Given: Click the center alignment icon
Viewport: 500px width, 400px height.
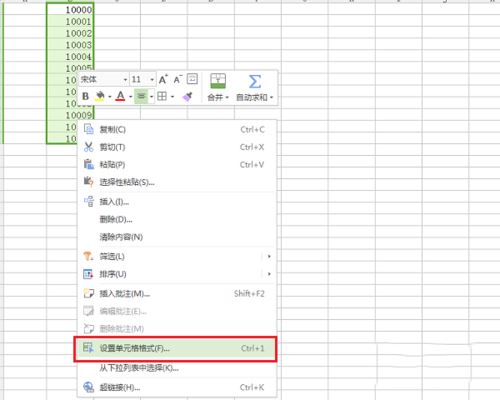Looking at the screenshot, I should [x=141, y=96].
